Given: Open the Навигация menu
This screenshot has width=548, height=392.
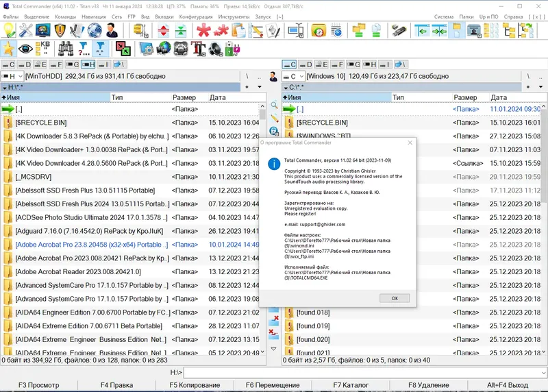Looking at the screenshot, I should (94, 16).
